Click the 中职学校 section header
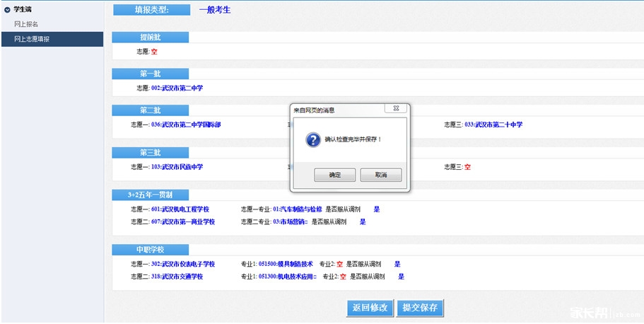This screenshot has height=324, width=644. click(150, 250)
